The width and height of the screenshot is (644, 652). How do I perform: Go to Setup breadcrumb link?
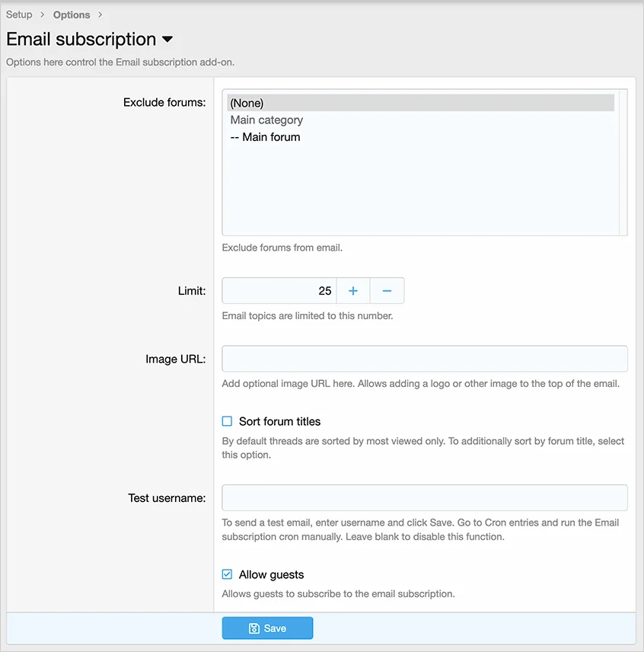pyautogui.click(x=19, y=14)
